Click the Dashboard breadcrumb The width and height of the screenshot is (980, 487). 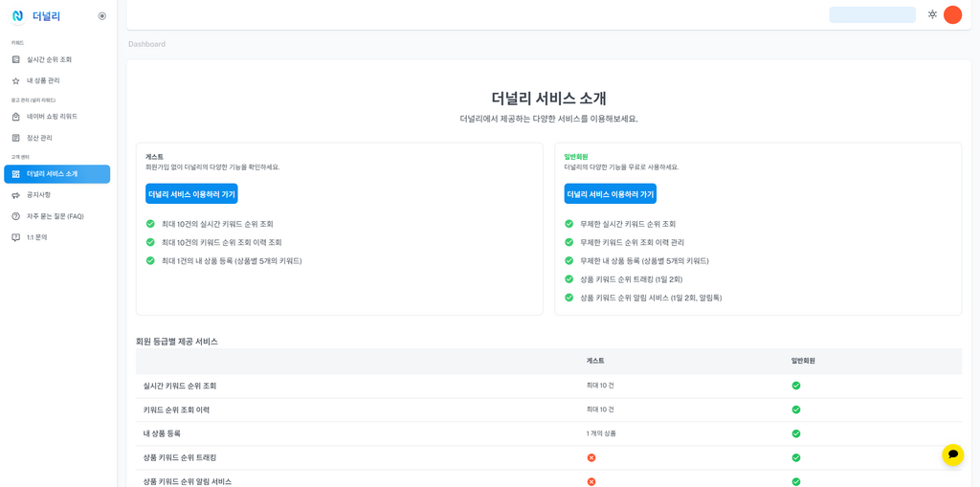[x=146, y=44]
